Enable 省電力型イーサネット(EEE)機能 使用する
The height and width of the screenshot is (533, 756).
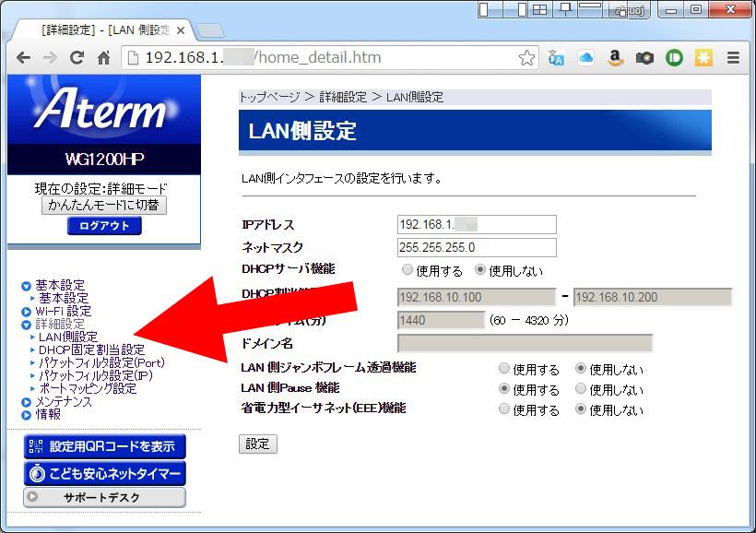(x=503, y=409)
